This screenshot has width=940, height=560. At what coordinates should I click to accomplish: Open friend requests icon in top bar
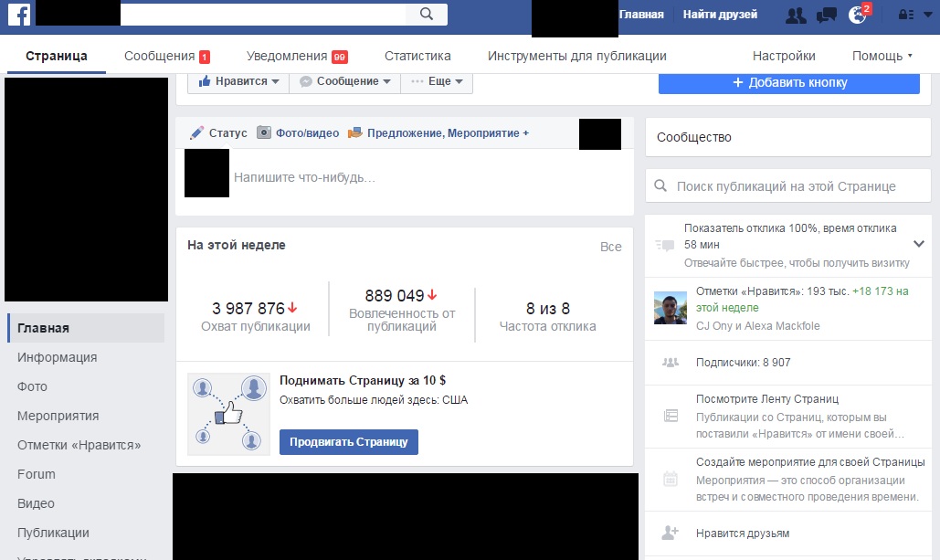[x=796, y=15]
